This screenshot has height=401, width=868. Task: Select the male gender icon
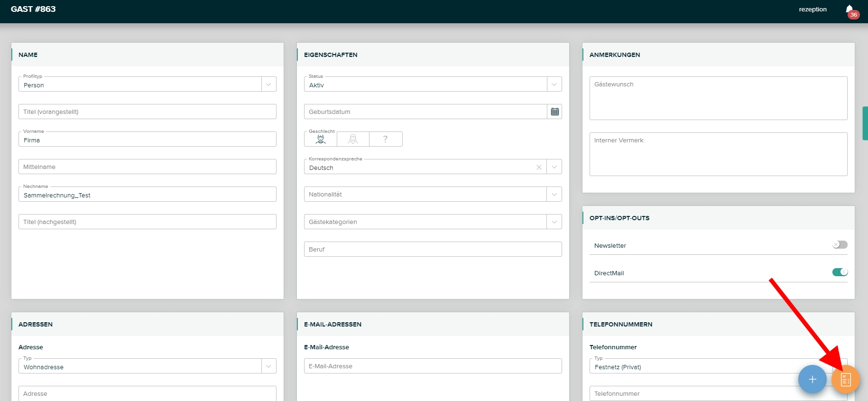(x=321, y=139)
